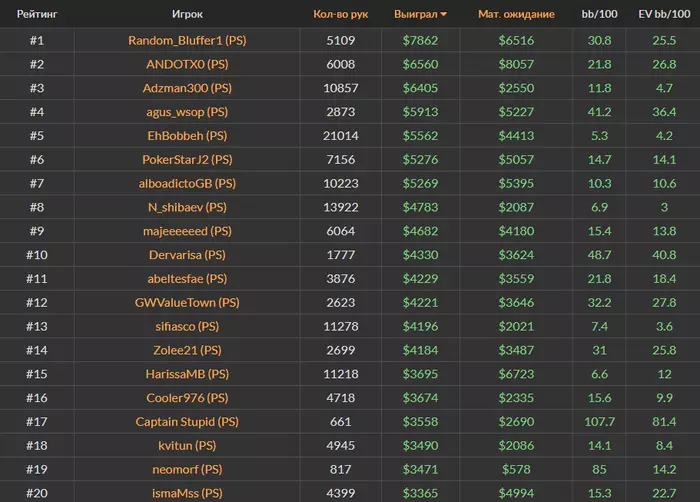Sort by Выиграл column header
The height and width of the screenshot is (502, 700).
416,14
